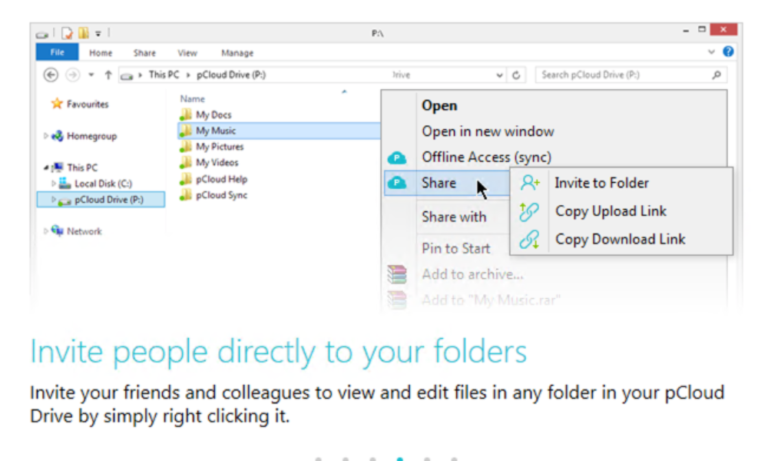Click the Network icon in the sidebar
This screenshot has height=461, width=768.
pyautogui.click(x=57, y=231)
